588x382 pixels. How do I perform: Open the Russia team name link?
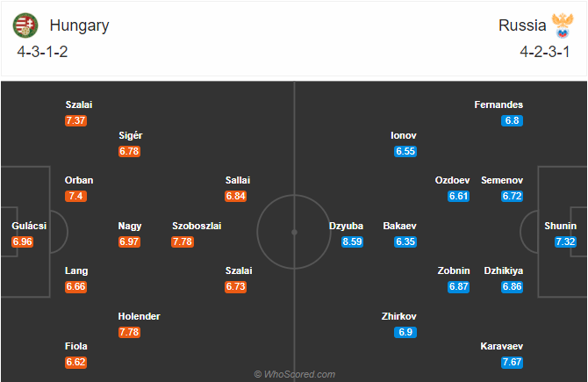pyautogui.click(x=522, y=25)
